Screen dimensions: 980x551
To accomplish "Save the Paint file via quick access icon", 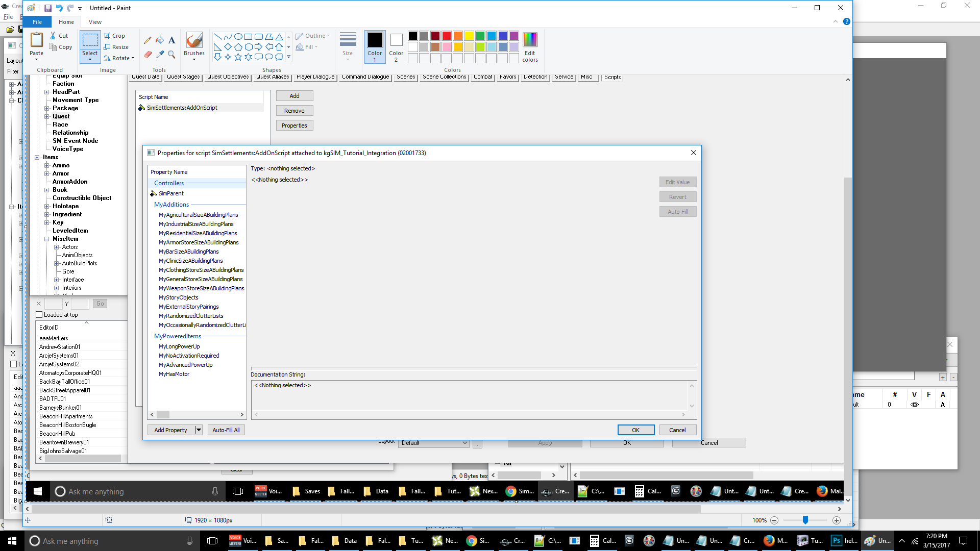I will tap(47, 8).
